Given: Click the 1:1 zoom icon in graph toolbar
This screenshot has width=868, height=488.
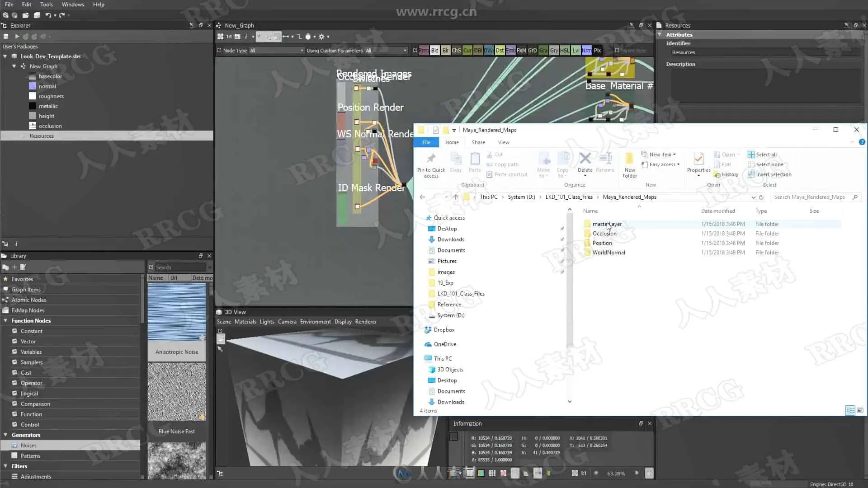Looking at the screenshot, I should [229, 37].
